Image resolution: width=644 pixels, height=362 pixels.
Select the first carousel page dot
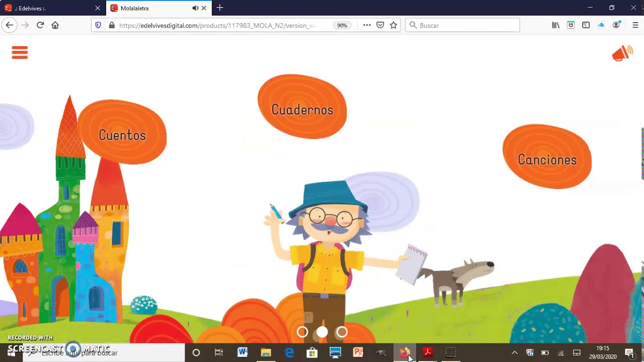[x=302, y=332]
